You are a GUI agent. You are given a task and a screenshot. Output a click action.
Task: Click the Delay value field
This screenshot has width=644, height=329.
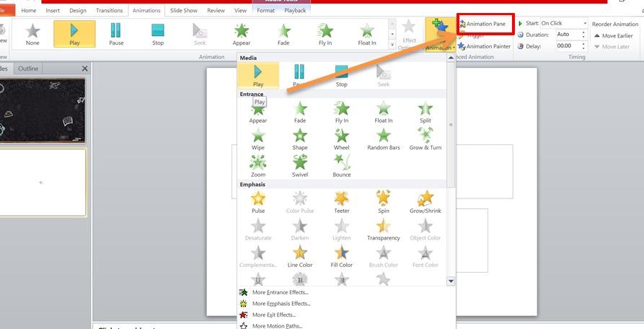point(568,46)
